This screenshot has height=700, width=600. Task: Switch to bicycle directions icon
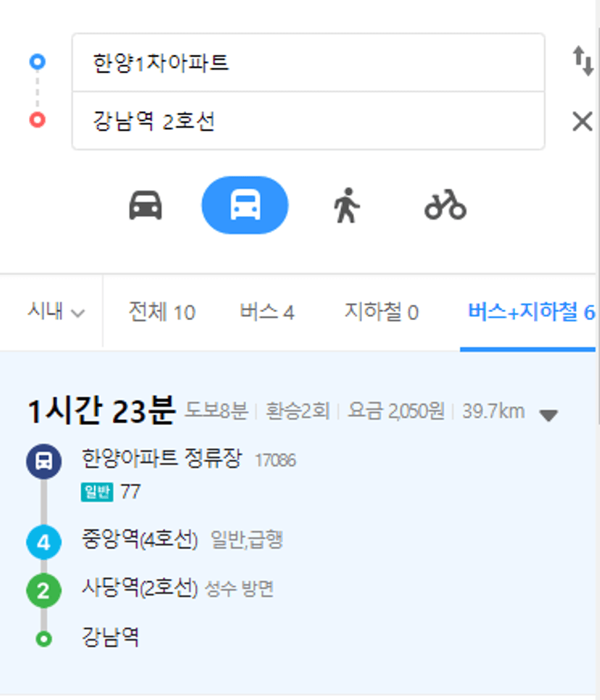pyautogui.click(x=445, y=205)
